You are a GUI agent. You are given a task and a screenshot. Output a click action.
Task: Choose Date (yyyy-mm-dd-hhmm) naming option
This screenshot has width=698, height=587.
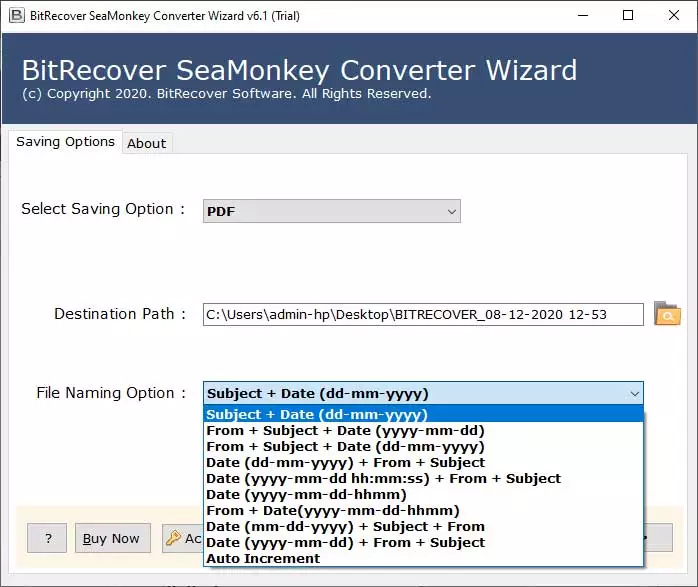[423, 494]
